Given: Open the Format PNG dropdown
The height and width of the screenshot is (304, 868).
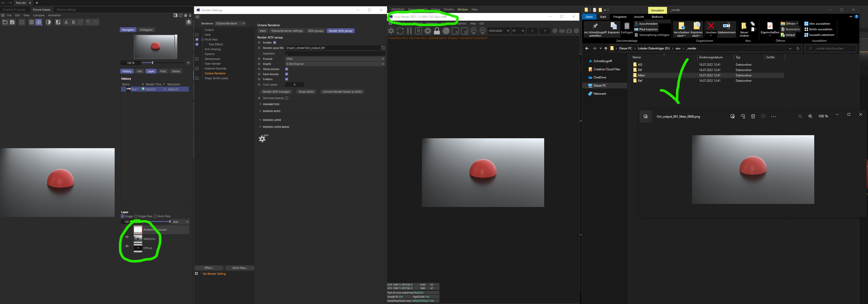Looking at the screenshot, I should tap(335, 59).
